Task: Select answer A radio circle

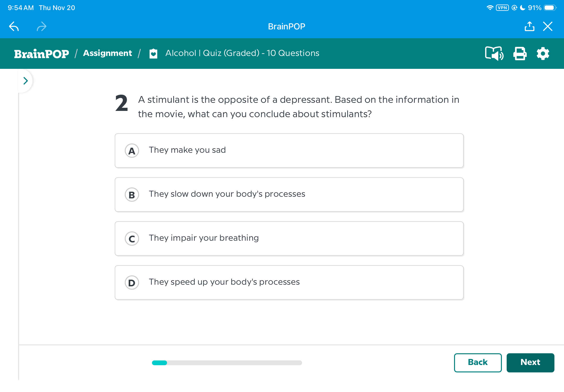Action: (x=132, y=151)
